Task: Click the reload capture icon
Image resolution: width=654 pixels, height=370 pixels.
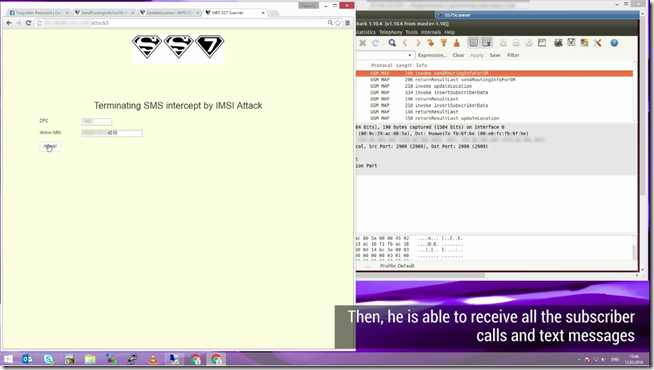Action: [x=375, y=43]
